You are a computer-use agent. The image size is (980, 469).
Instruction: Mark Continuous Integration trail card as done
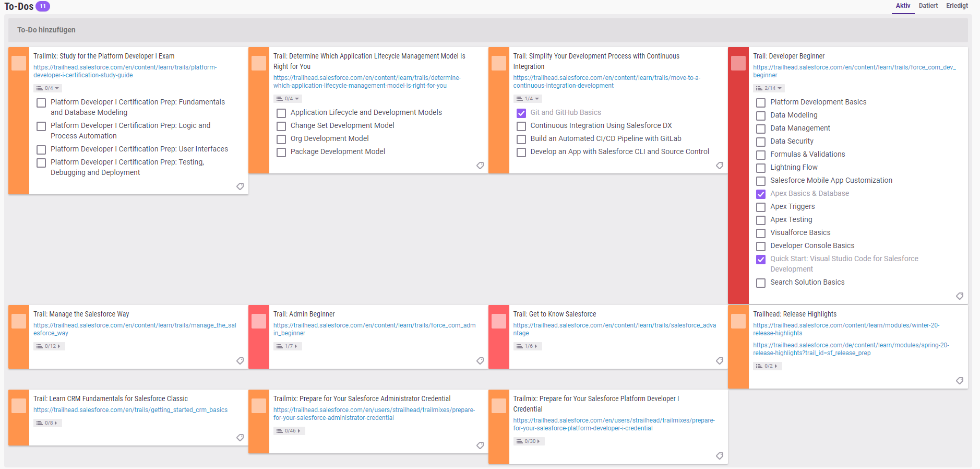[x=499, y=63]
